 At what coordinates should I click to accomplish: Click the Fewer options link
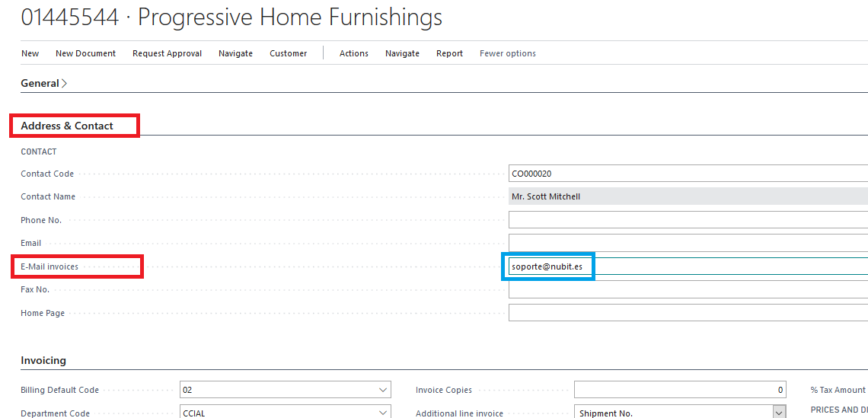pos(508,53)
